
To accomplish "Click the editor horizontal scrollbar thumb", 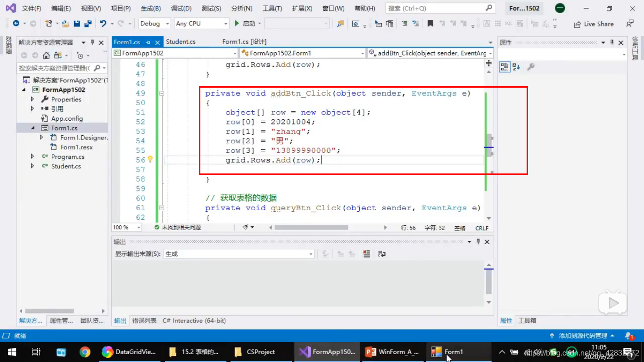I will point(311,227).
